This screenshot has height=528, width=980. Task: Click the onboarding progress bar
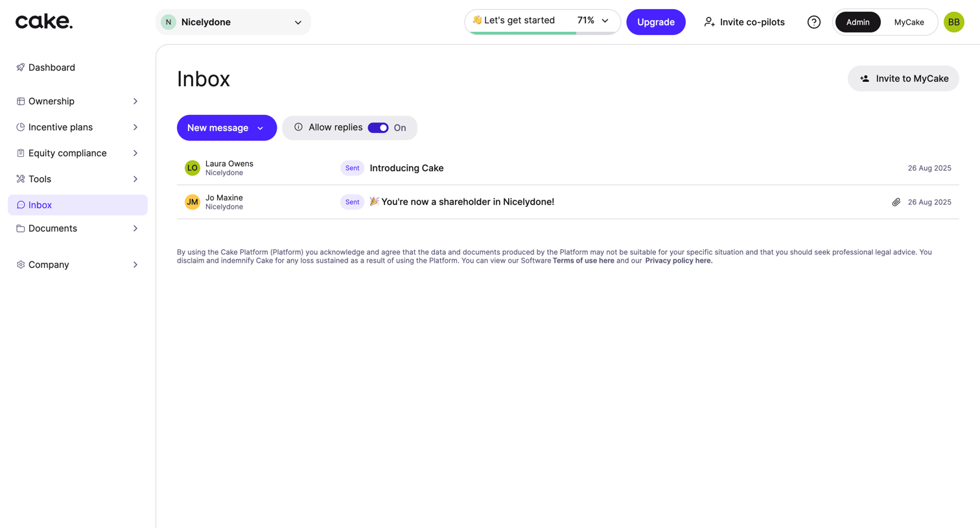pyautogui.click(x=542, y=32)
